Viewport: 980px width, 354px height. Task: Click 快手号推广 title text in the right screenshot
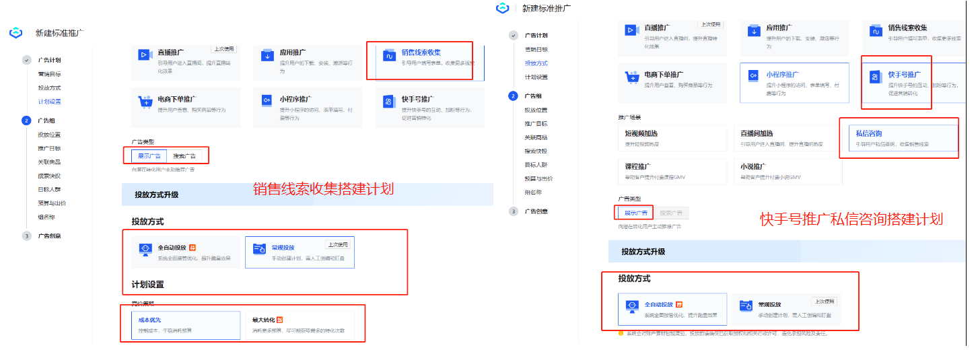click(x=904, y=74)
